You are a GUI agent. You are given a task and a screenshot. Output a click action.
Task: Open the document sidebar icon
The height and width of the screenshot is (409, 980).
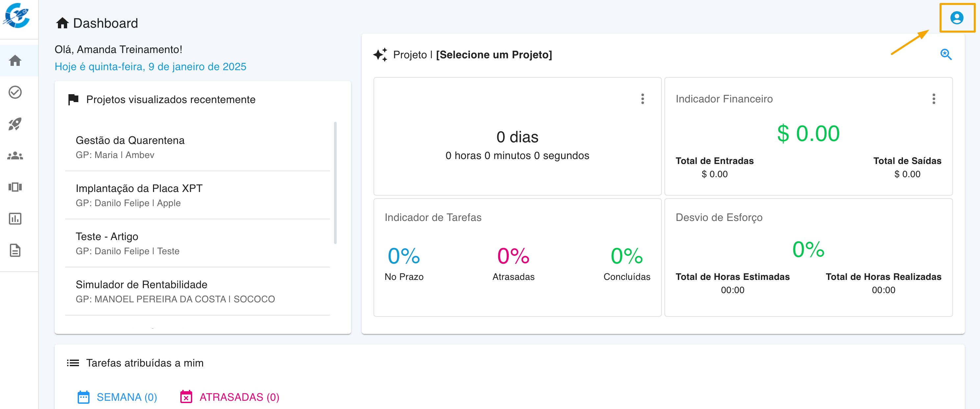15,250
